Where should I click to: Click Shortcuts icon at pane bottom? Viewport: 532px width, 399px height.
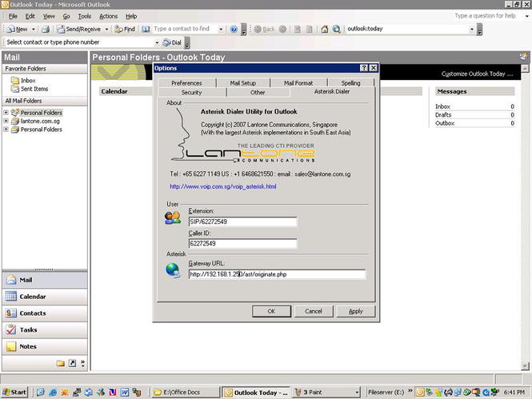(72, 363)
